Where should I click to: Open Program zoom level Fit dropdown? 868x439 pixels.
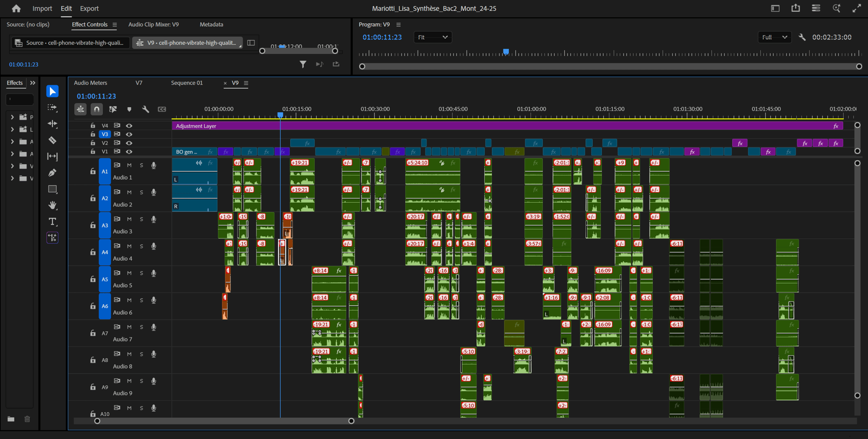[433, 37]
